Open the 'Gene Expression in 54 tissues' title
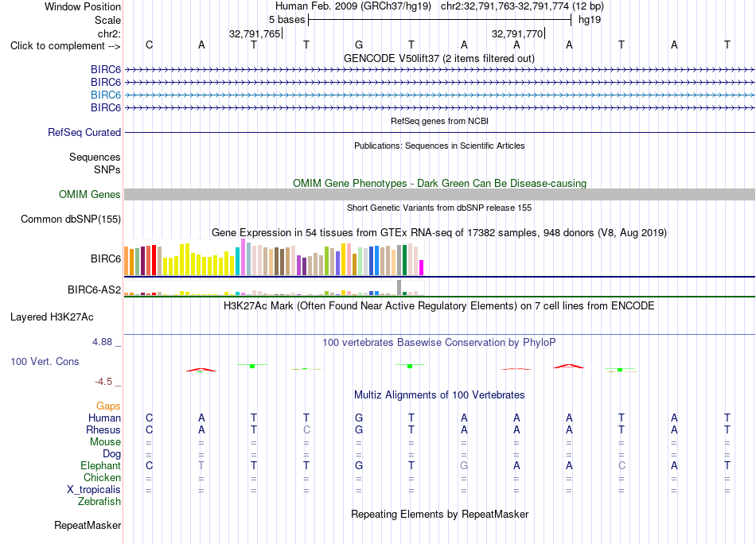 (439, 233)
